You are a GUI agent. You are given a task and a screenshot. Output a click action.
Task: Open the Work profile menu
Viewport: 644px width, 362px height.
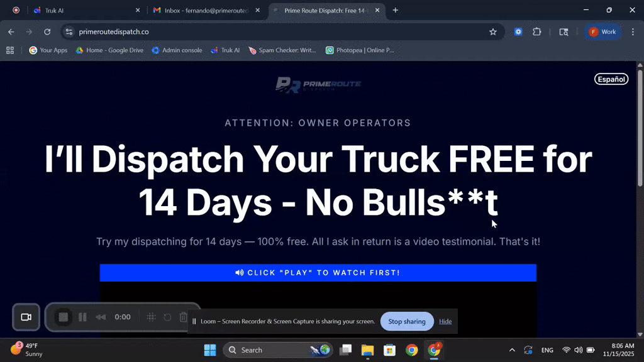coord(602,31)
